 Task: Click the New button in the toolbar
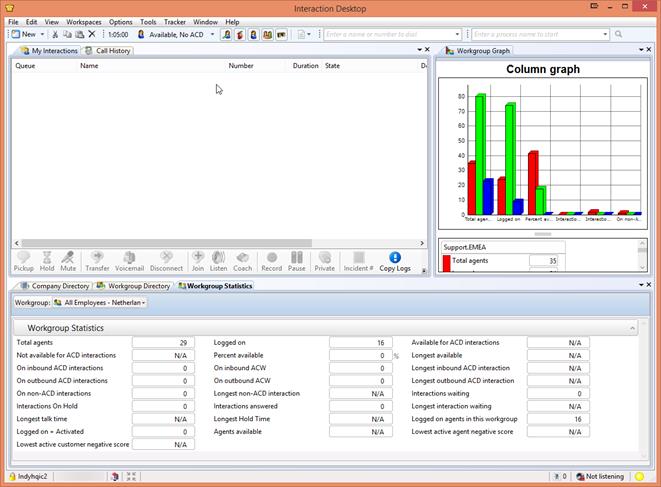[x=26, y=34]
